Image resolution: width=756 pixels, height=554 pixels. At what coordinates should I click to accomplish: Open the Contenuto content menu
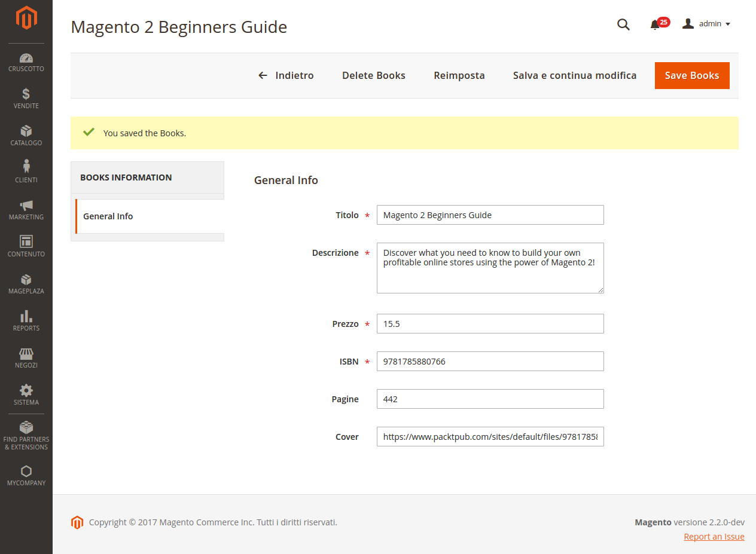click(26, 247)
